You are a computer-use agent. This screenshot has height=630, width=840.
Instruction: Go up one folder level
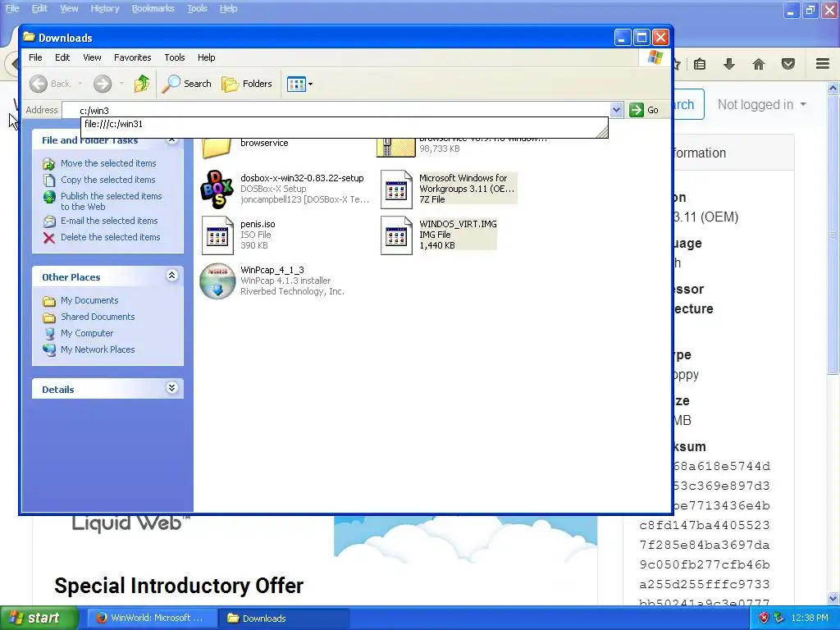click(142, 84)
